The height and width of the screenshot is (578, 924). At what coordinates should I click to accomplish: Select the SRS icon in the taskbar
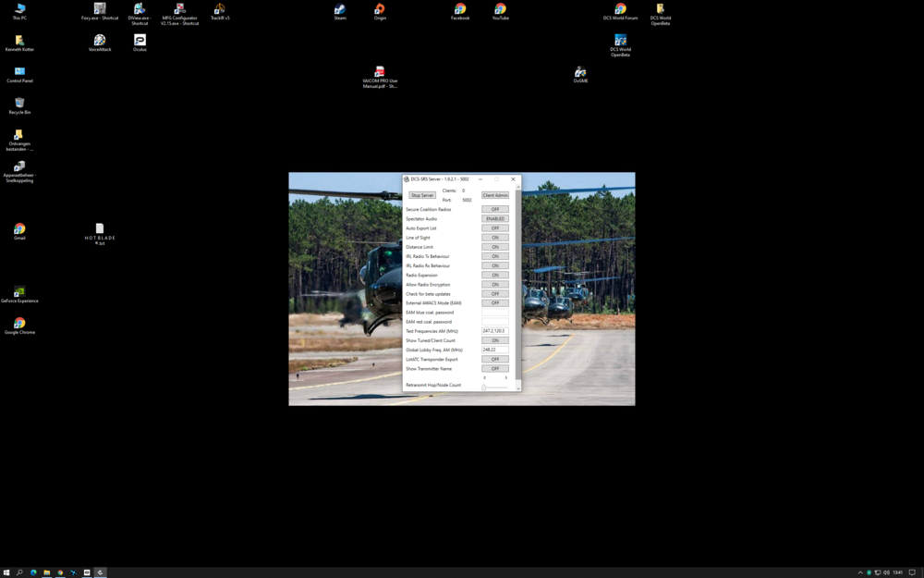pos(101,572)
